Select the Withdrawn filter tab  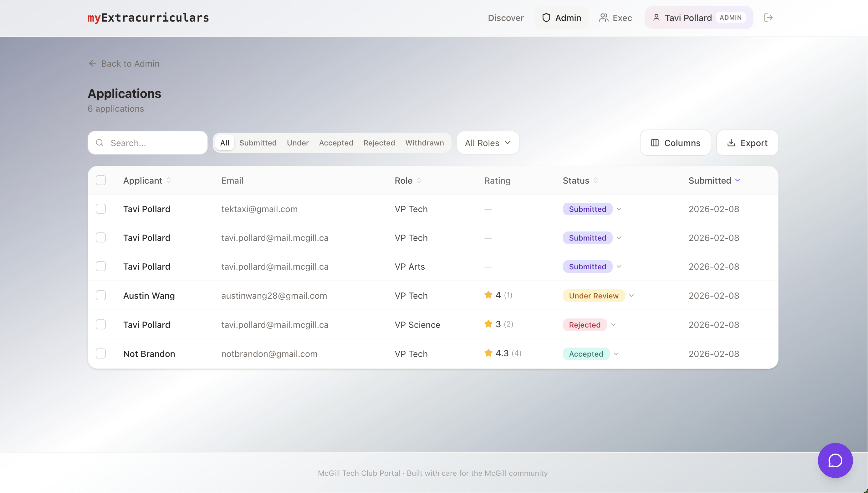(424, 143)
